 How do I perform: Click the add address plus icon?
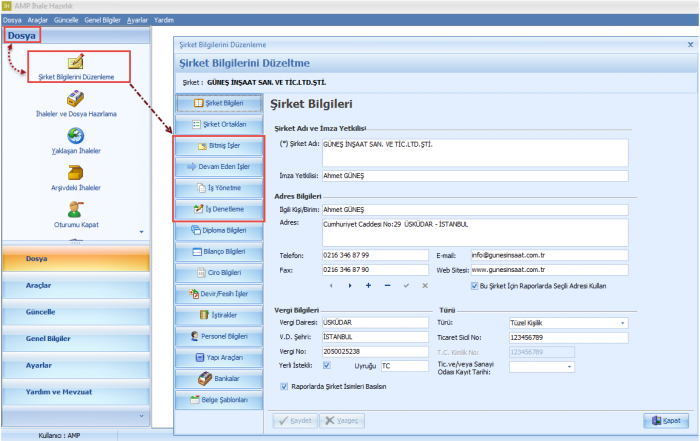click(x=369, y=286)
